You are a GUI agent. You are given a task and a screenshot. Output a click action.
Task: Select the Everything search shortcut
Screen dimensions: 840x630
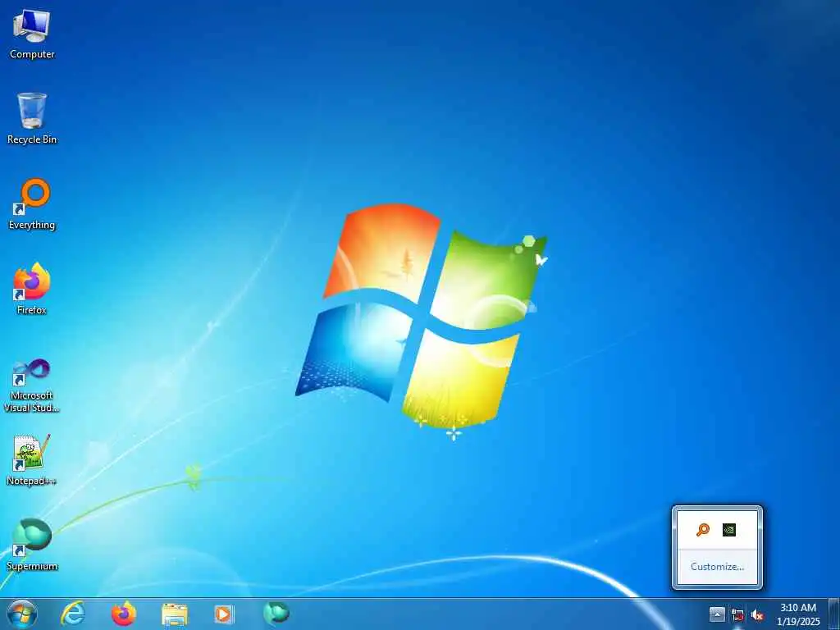point(32,204)
